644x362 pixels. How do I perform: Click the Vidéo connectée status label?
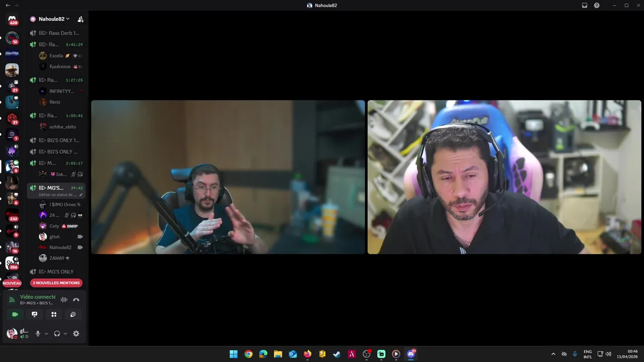38,297
